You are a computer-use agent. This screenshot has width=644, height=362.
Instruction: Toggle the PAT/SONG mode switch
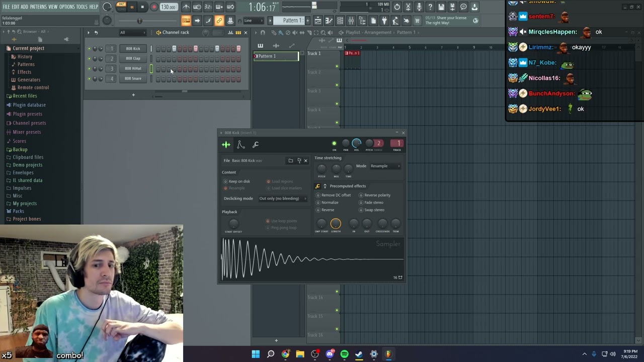(x=121, y=7)
